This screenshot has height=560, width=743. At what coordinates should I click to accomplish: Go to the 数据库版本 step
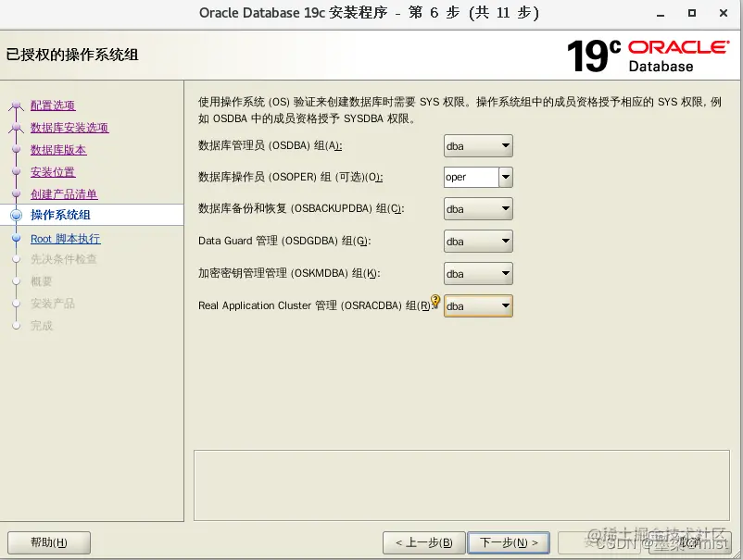coord(58,150)
